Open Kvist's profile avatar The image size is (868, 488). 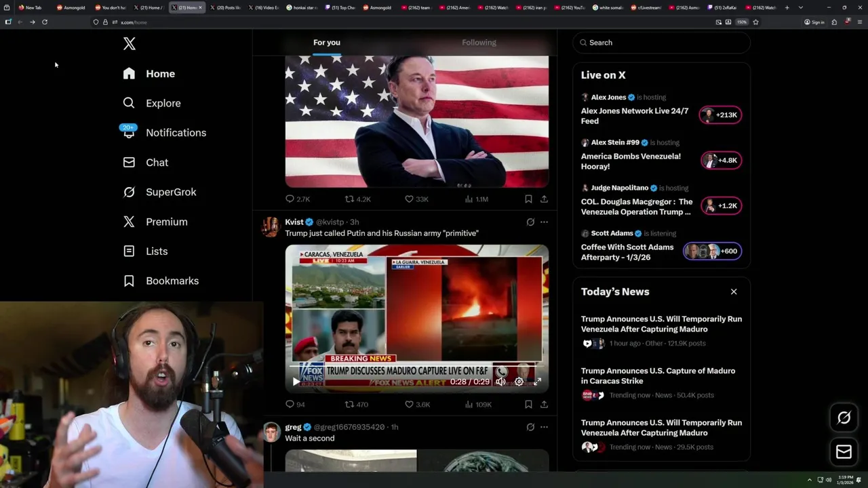(271, 226)
